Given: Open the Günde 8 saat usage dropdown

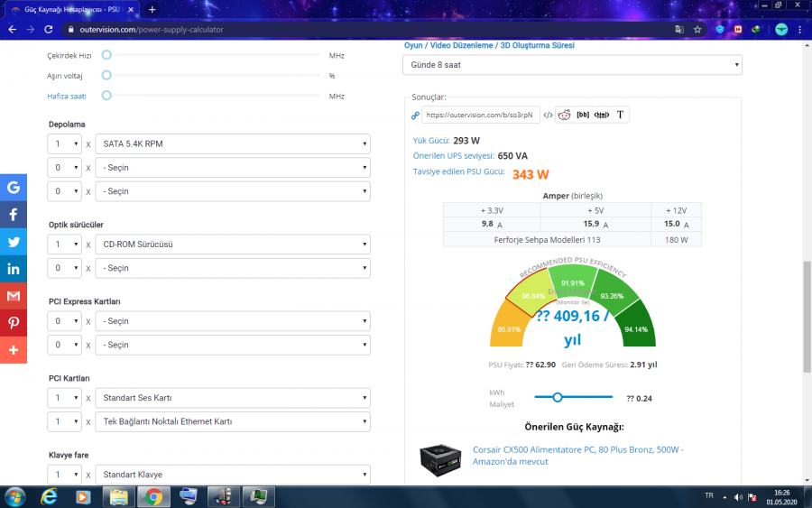Looking at the screenshot, I should [x=572, y=65].
